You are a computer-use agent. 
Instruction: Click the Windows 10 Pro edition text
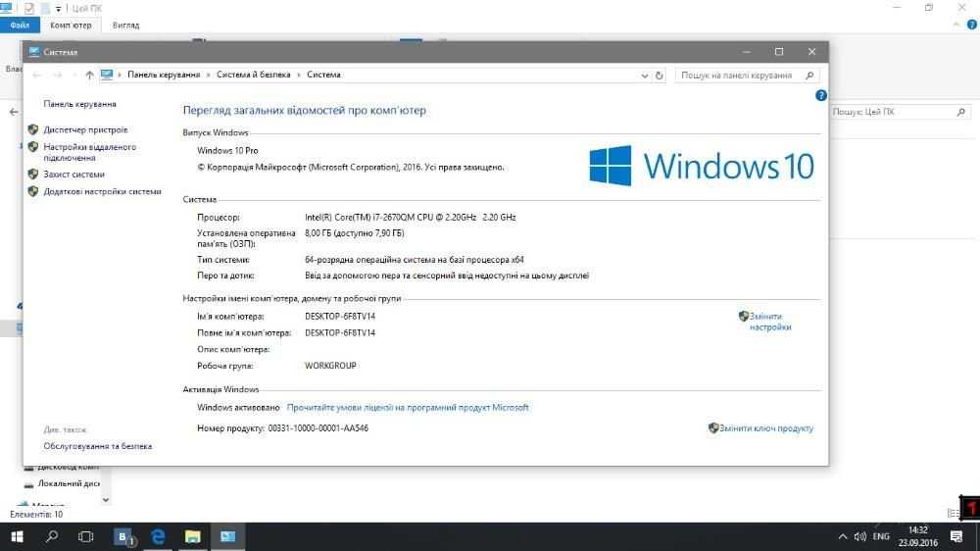click(227, 151)
